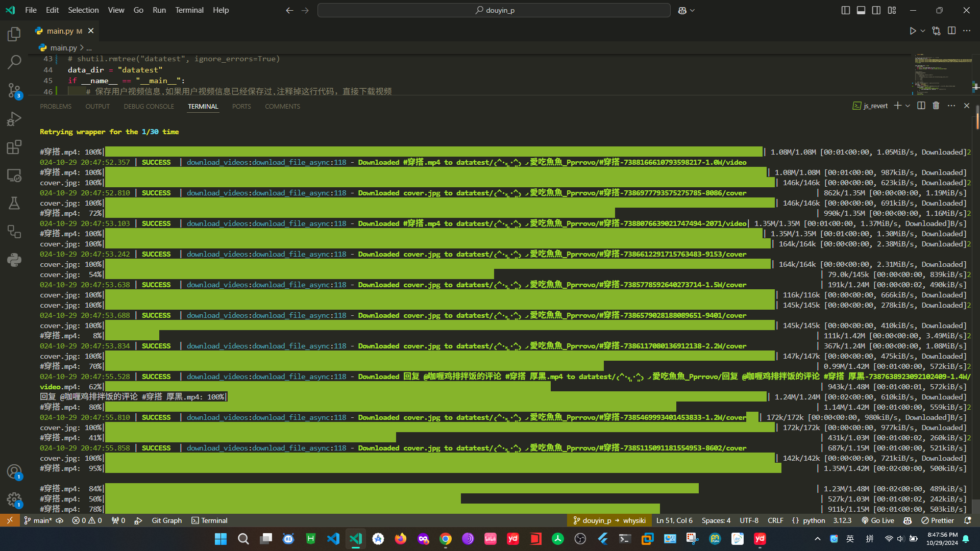Open new terminal launch profile dropdown
This screenshot has width=980, height=551.
pyautogui.click(x=908, y=106)
